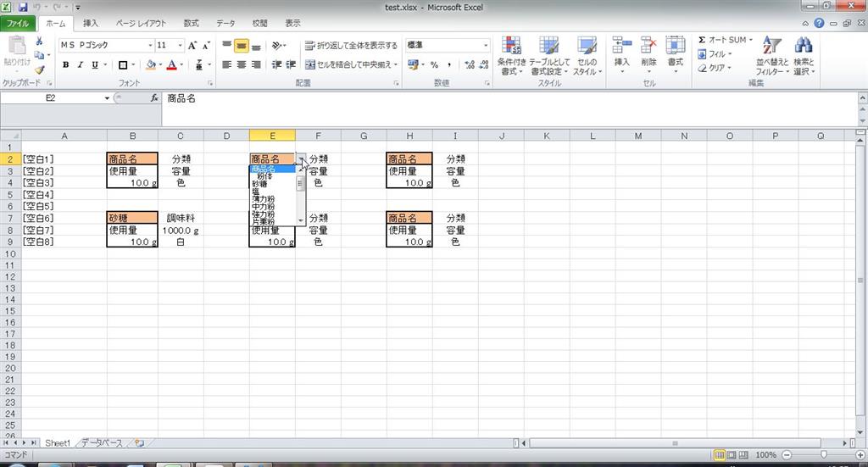Open the font name dropdown
The height and width of the screenshot is (467, 868).
pos(150,46)
